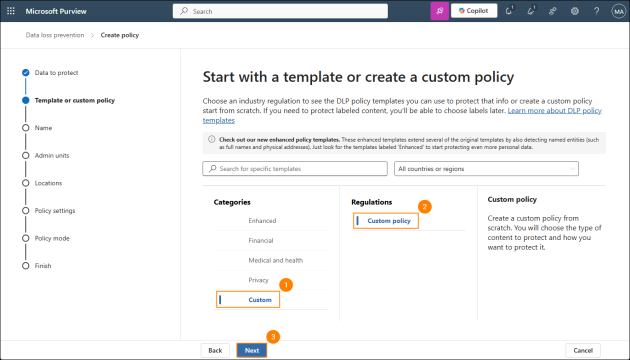Click the magenta Copilot chat icon in header
This screenshot has height=360, width=630.
coord(440,11)
